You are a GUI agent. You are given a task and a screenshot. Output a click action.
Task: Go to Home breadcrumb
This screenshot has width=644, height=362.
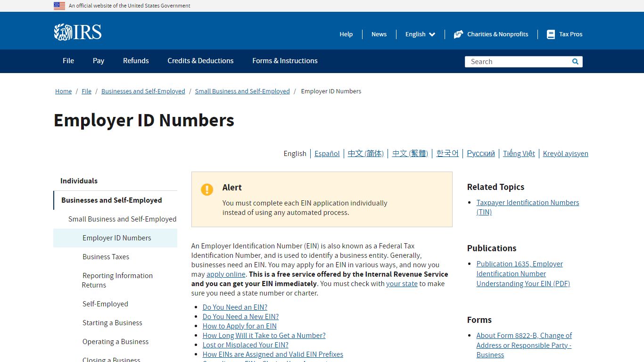point(63,91)
